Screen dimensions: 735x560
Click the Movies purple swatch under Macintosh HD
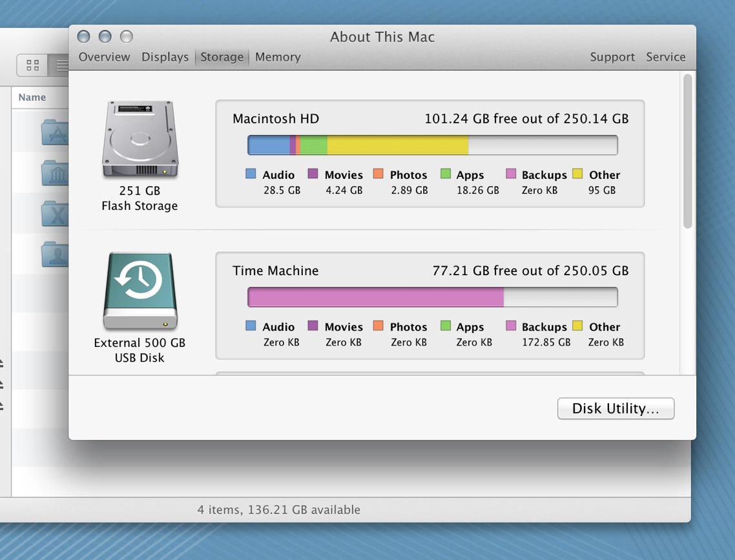point(313,174)
